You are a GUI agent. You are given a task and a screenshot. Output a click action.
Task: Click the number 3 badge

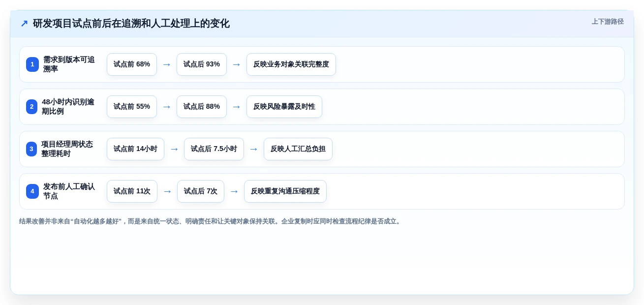pos(31,149)
